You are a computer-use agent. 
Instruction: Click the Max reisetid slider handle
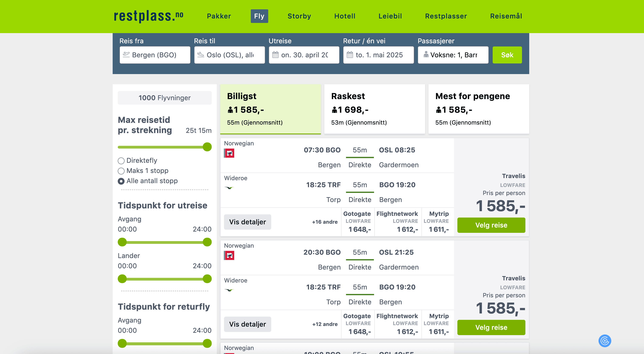point(207,147)
